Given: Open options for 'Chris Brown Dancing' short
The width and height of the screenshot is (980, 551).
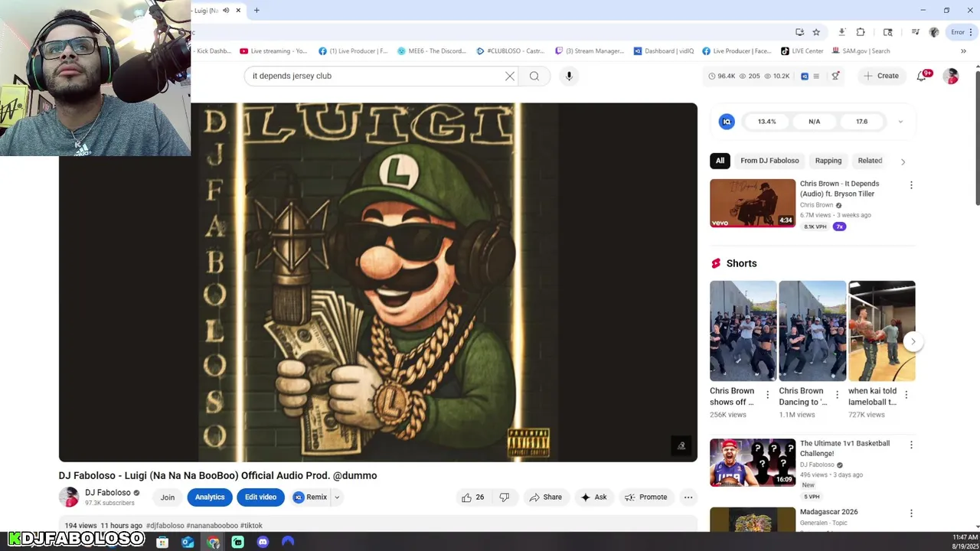Looking at the screenshot, I should (x=837, y=395).
